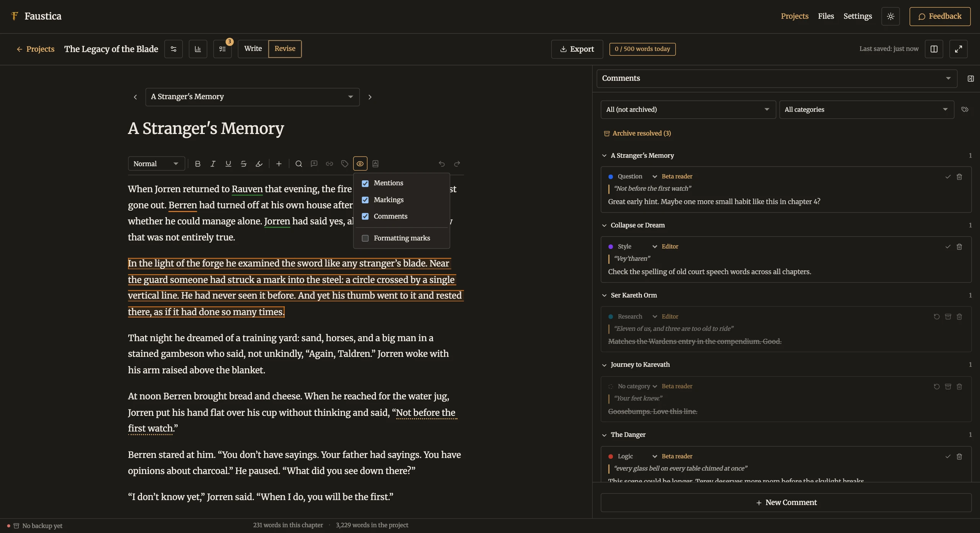Image resolution: width=980 pixels, height=533 pixels.
Task: Uncheck the Comments visibility checkbox
Action: 365,216
